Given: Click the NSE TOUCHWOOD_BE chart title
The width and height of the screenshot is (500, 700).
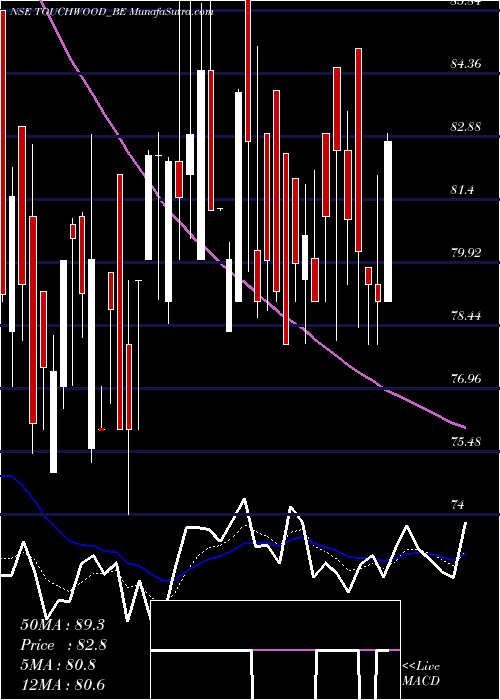Looking at the screenshot, I should pyautogui.click(x=110, y=12).
